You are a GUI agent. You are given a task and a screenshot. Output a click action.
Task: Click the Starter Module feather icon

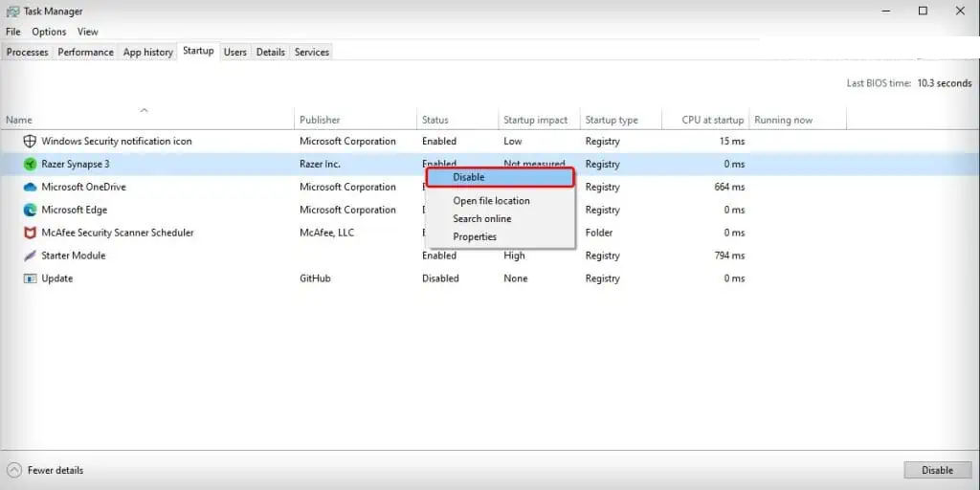point(30,256)
